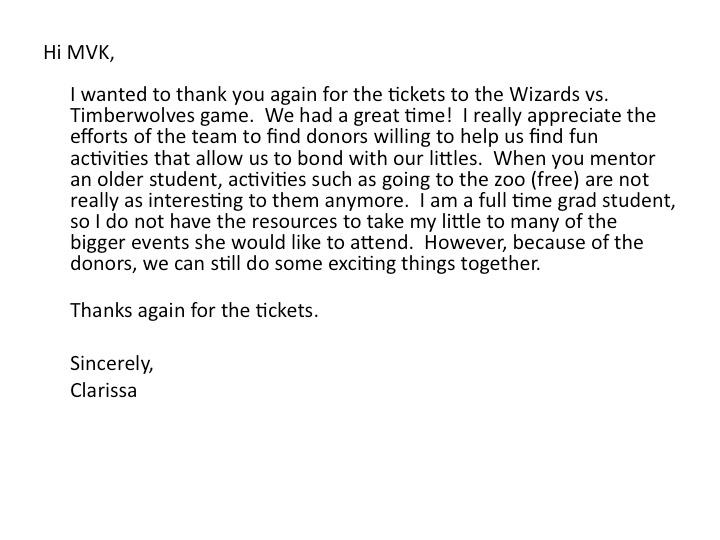
Task: Click the phrase 'We had a great time!'
Action: [x=359, y=116]
